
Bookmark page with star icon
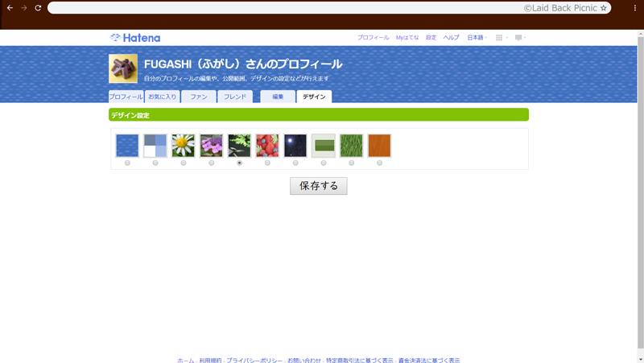click(603, 8)
